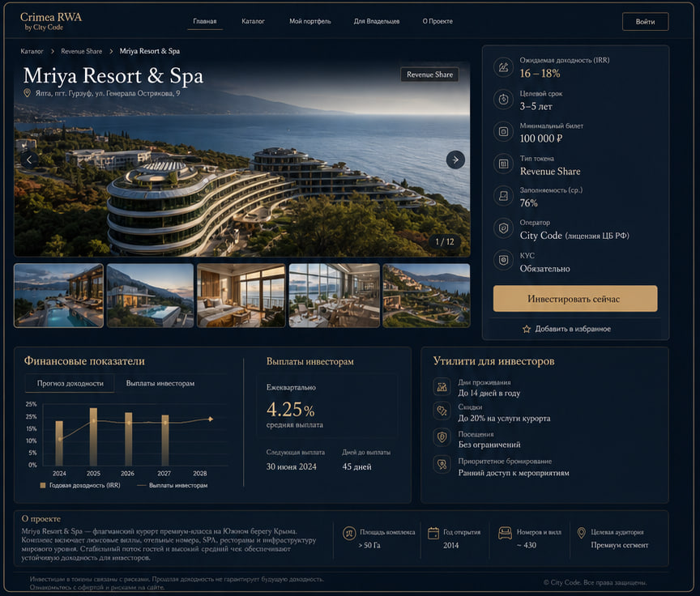The image size is (700, 596).
Task: Click Инвестировать сейчас button
Action: pos(575,299)
